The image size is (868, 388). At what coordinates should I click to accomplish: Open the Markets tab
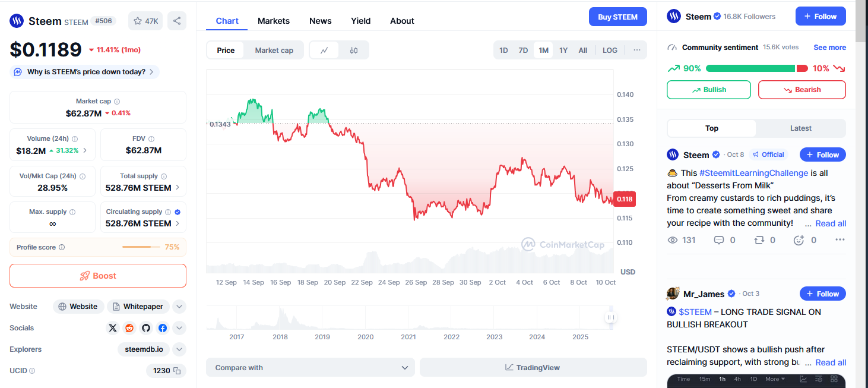click(274, 21)
